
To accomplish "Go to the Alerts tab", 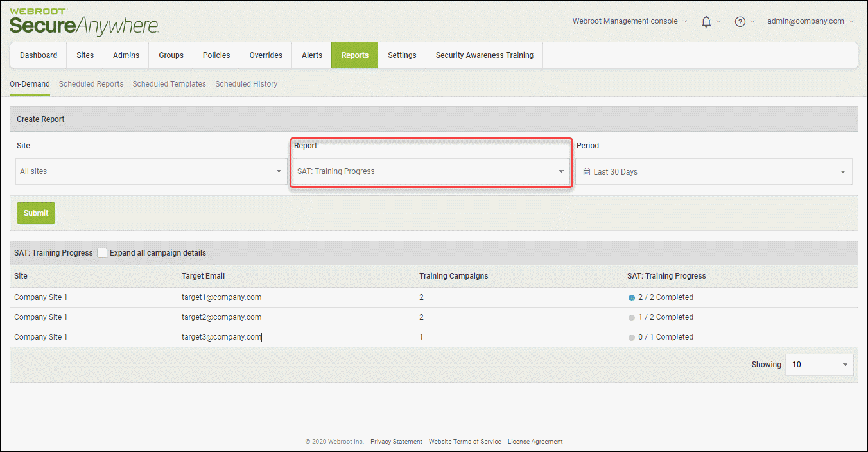I will tap(312, 55).
